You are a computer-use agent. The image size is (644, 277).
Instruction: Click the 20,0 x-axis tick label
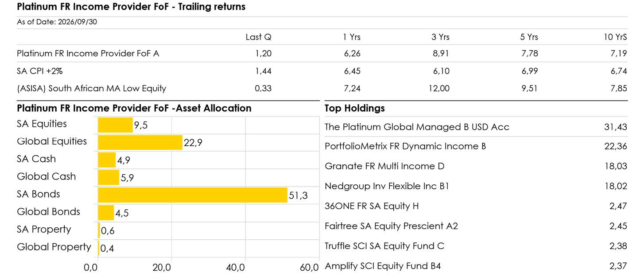click(x=162, y=268)
